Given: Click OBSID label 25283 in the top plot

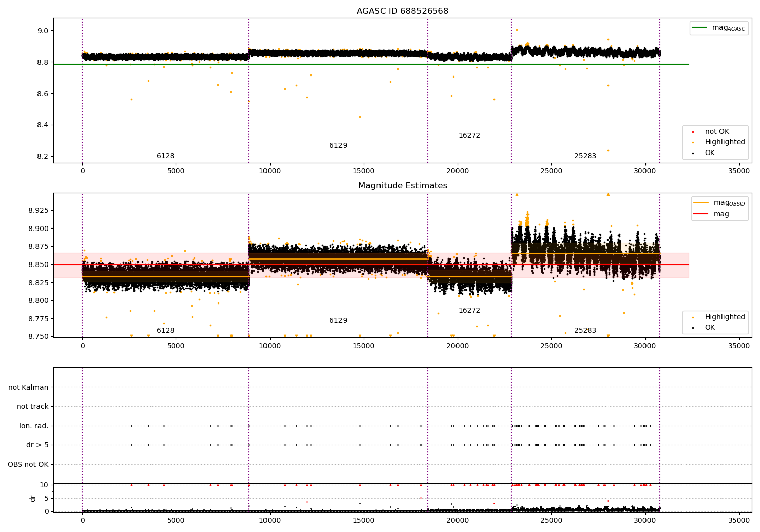Looking at the screenshot, I should point(585,156).
